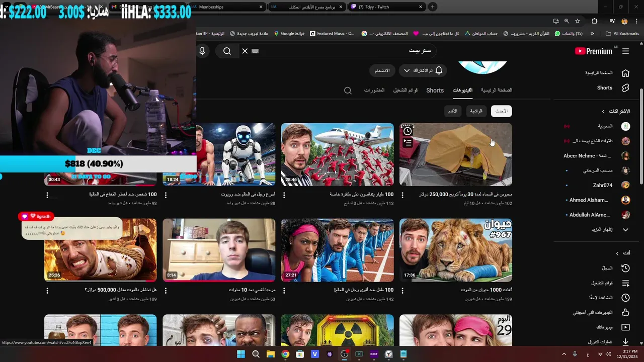Screen dimensions: 644x362
Task: Click the search magnifier button in YouTube
Action: pyautogui.click(x=227, y=51)
